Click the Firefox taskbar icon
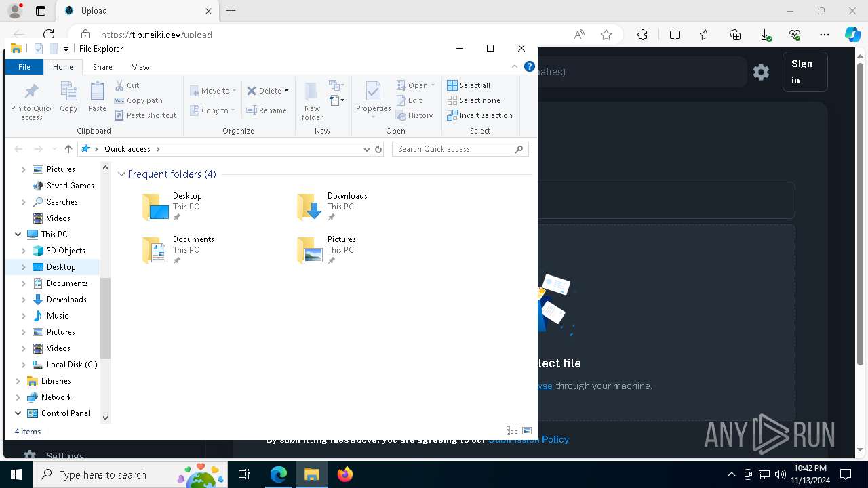Screen dimensions: 868x488 [344, 474]
